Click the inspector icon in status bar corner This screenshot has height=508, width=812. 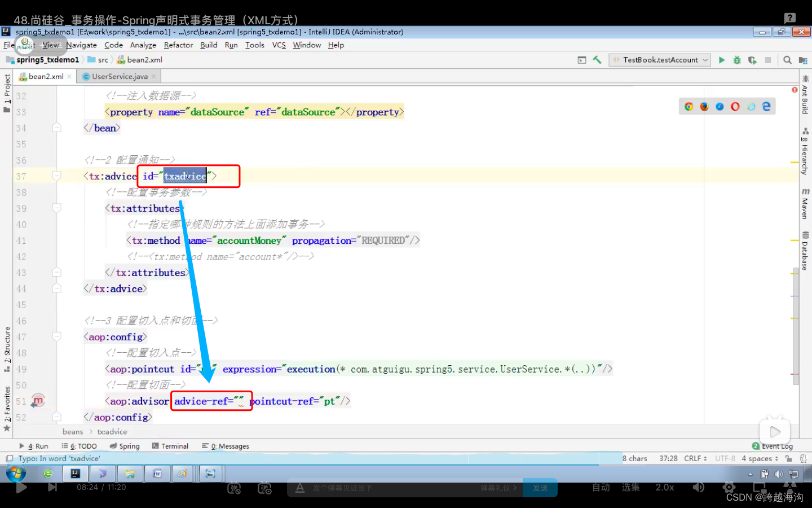(x=803, y=459)
